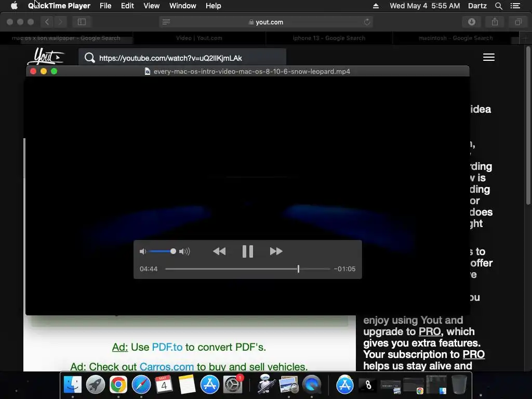Open Notification Center icon

tap(515, 6)
